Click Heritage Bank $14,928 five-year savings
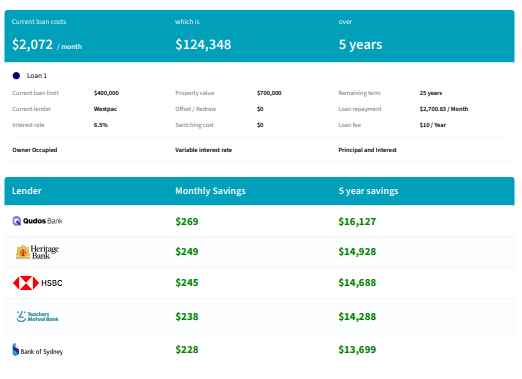The image size is (522, 379). click(357, 252)
